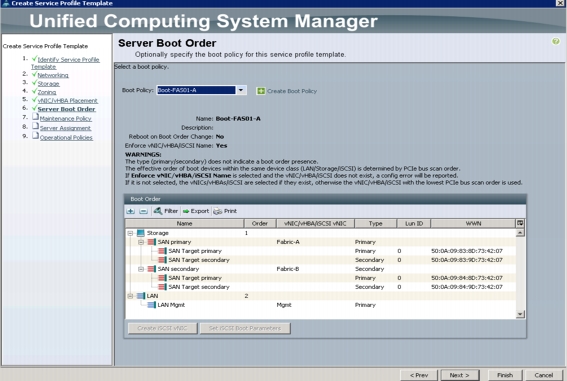
Task: Go to Server Assignment step
Action: pyautogui.click(x=65, y=128)
